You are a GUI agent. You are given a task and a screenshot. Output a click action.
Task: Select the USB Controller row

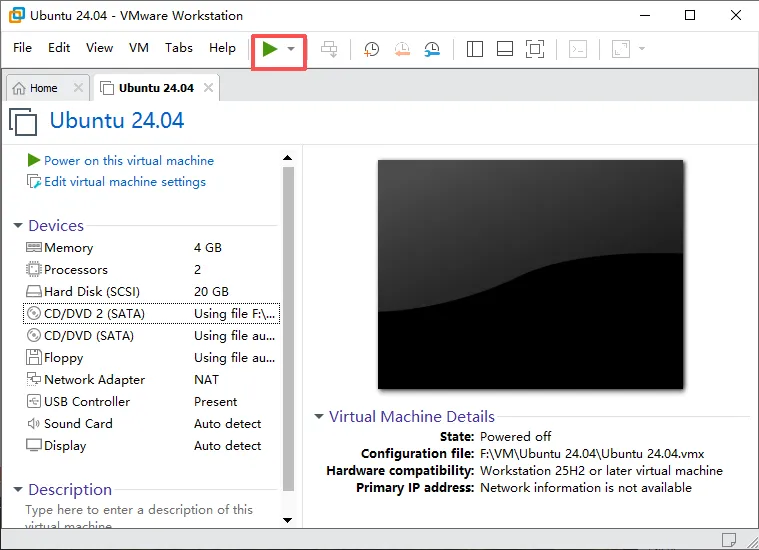click(152, 402)
